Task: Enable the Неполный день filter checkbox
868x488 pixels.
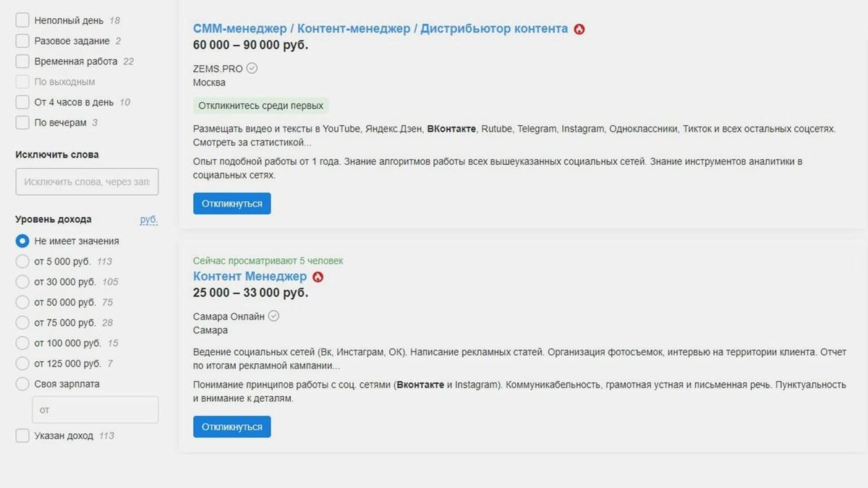Action: (x=20, y=21)
